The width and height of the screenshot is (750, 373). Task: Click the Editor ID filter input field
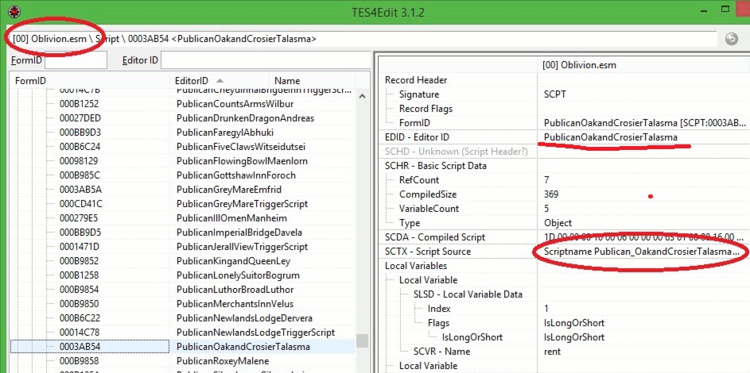[265, 61]
